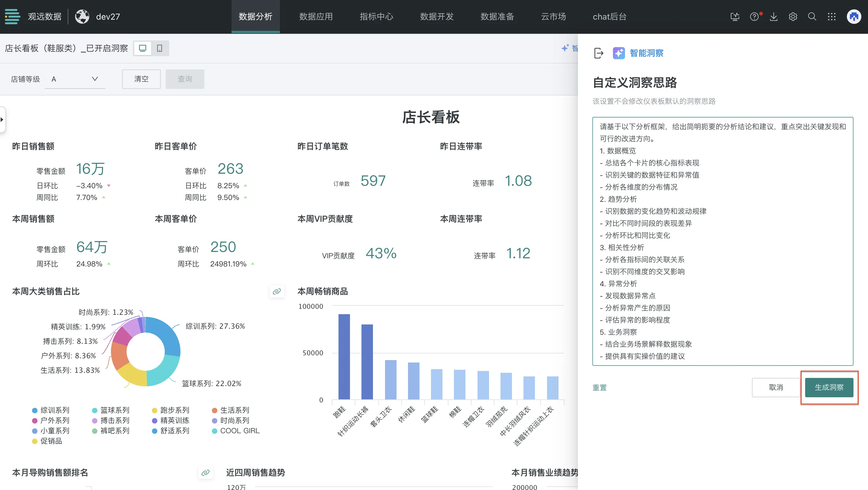Click the sparkle AI insight icon
This screenshot has width=868, height=490.
click(x=565, y=48)
